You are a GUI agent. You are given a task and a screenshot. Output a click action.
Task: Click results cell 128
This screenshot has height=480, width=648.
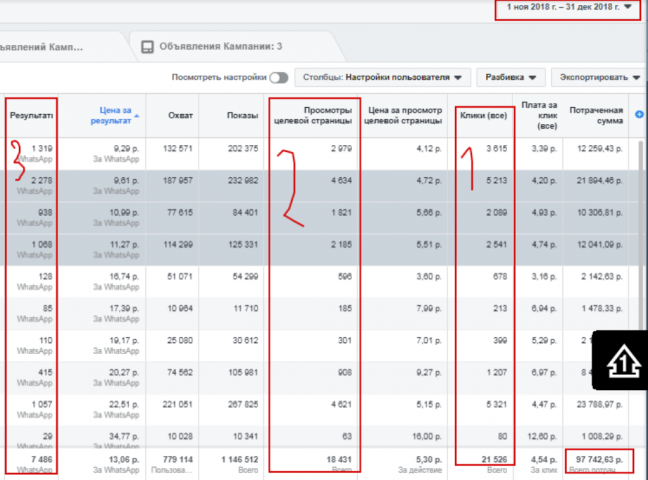coord(45,276)
